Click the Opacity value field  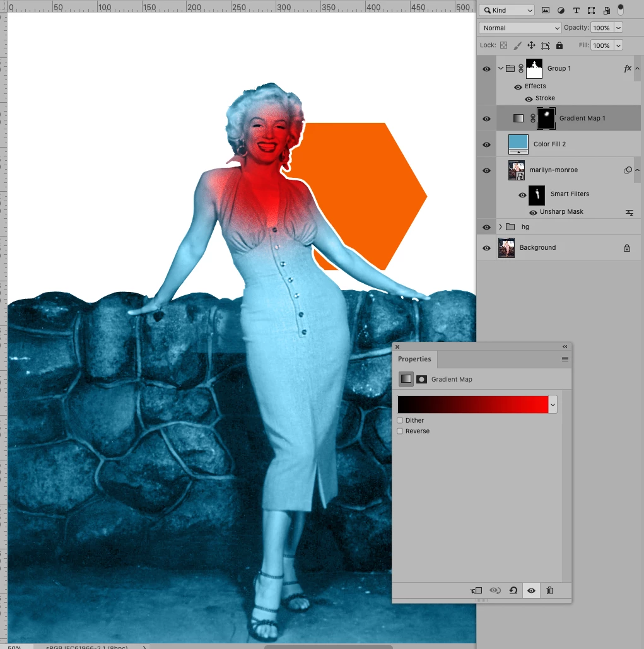(602, 28)
